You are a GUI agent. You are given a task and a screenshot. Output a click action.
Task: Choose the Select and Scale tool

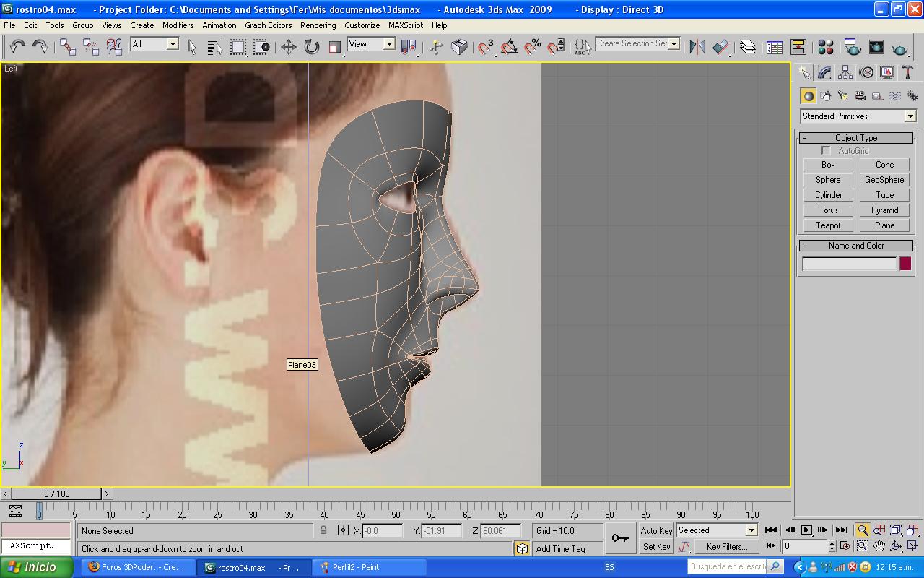(335, 47)
